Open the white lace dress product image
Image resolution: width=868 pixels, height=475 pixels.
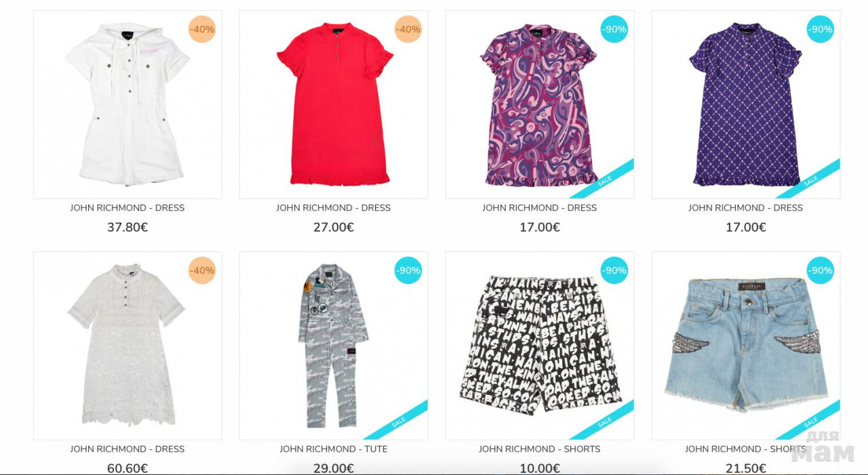127,346
